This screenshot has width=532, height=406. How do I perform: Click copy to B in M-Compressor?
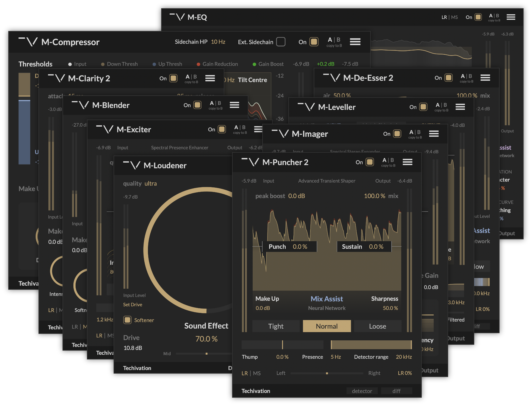(334, 46)
